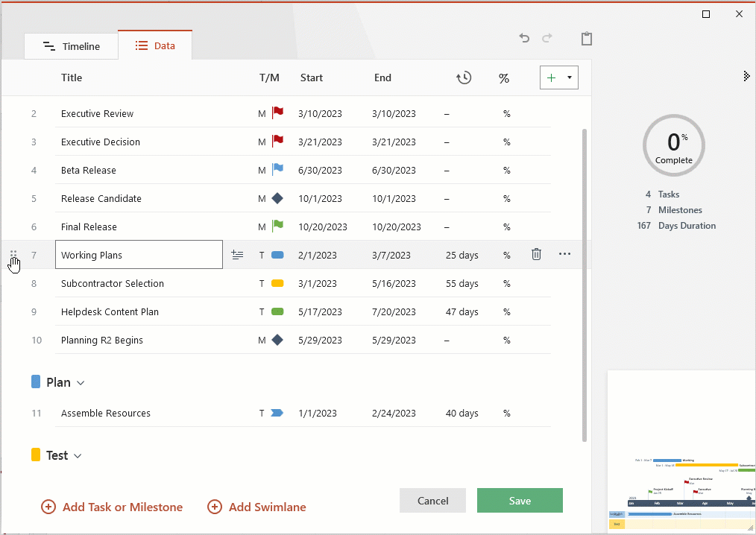Click the Redo icon

(x=548, y=38)
